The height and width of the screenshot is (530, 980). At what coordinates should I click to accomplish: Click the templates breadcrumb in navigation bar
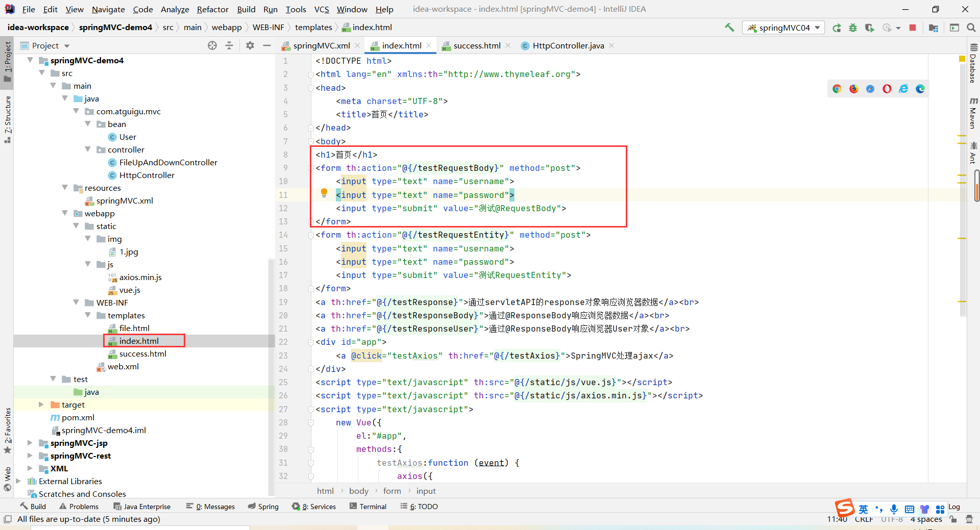pos(313,28)
